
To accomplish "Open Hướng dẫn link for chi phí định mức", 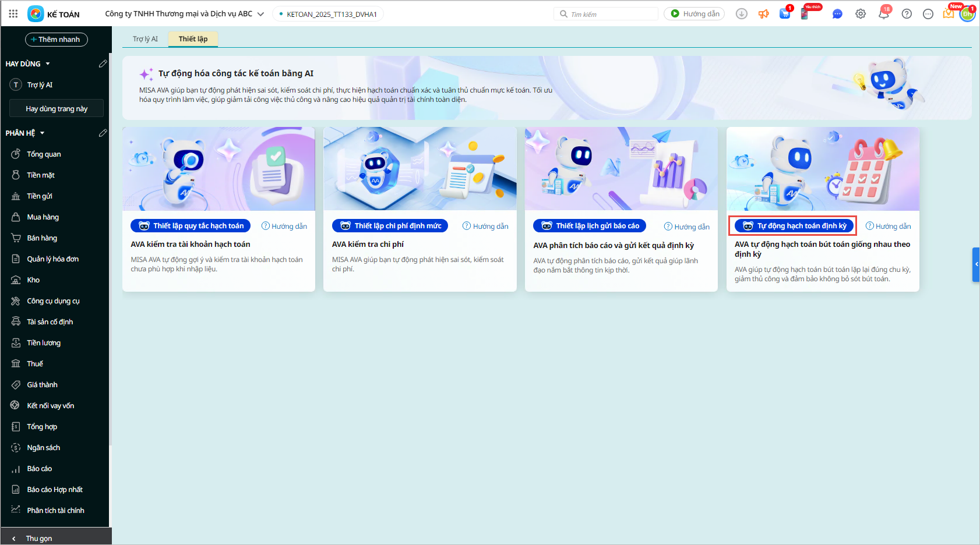I will tap(485, 227).
